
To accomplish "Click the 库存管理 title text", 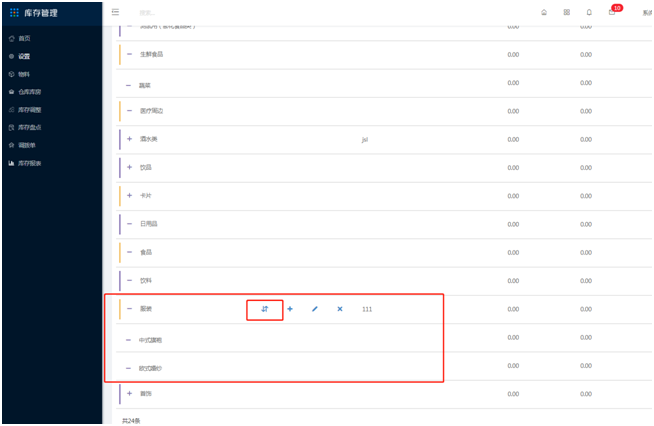I will [x=41, y=13].
